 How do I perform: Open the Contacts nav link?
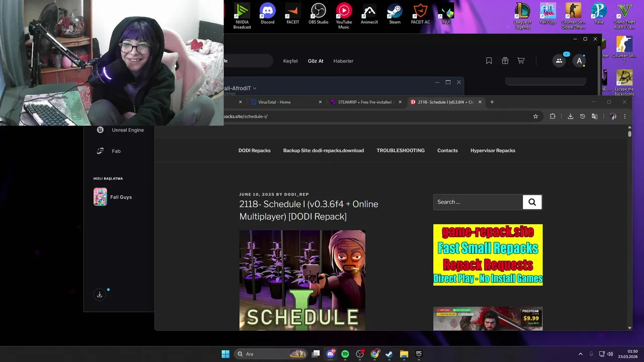pos(447,150)
